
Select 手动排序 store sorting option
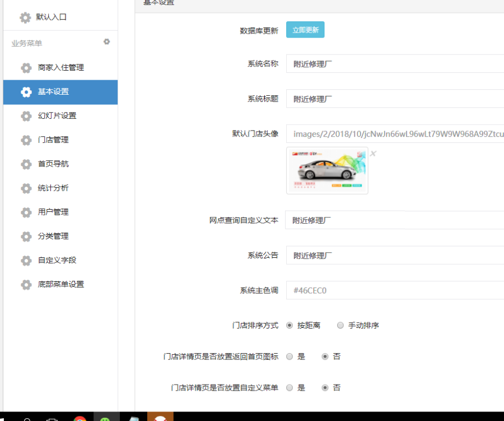pos(340,325)
